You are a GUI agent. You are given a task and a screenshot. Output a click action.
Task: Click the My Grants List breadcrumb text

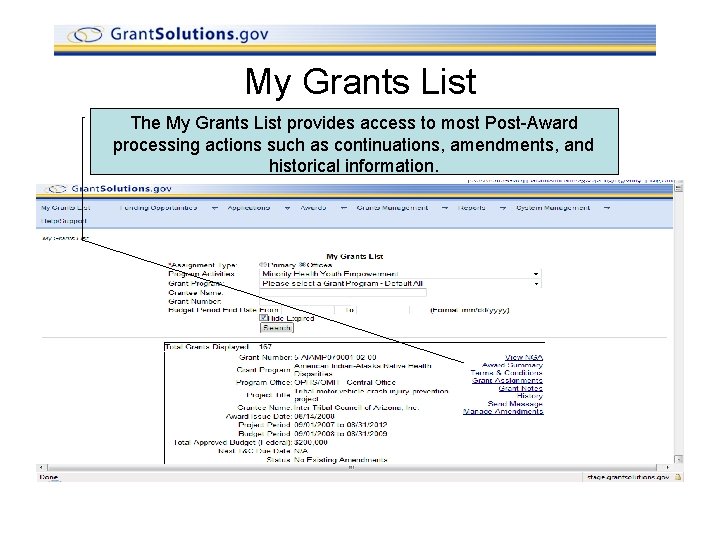coord(65,238)
